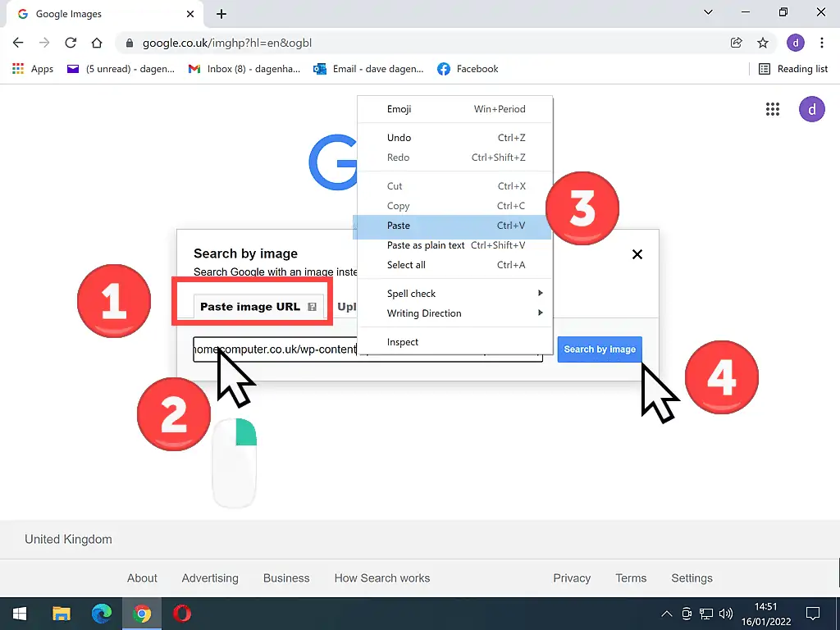Image resolution: width=840 pixels, height=630 pixels.
Task: Open the Facebook bookmark
Action: pyautogui.click(x=468, y=69)
